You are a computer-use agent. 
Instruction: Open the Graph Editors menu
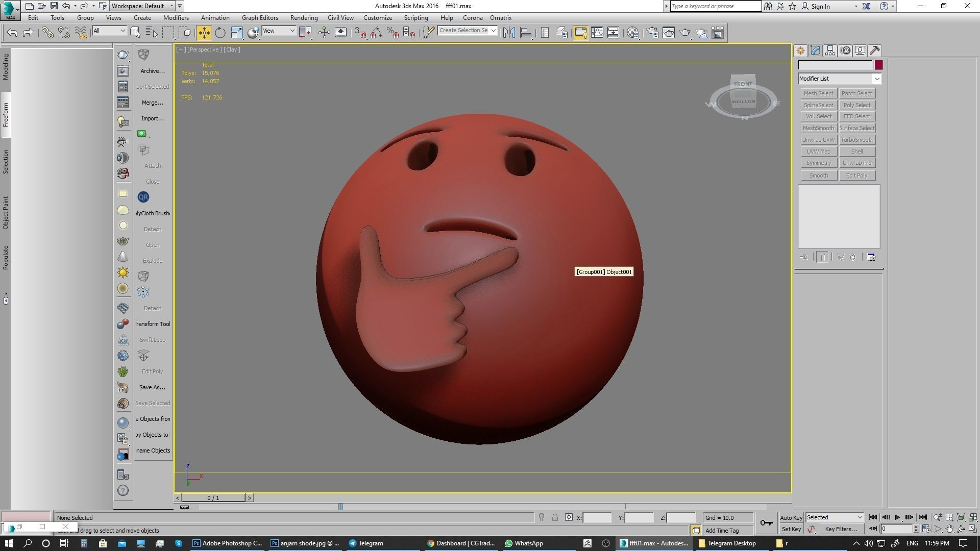tap(260, 18)
